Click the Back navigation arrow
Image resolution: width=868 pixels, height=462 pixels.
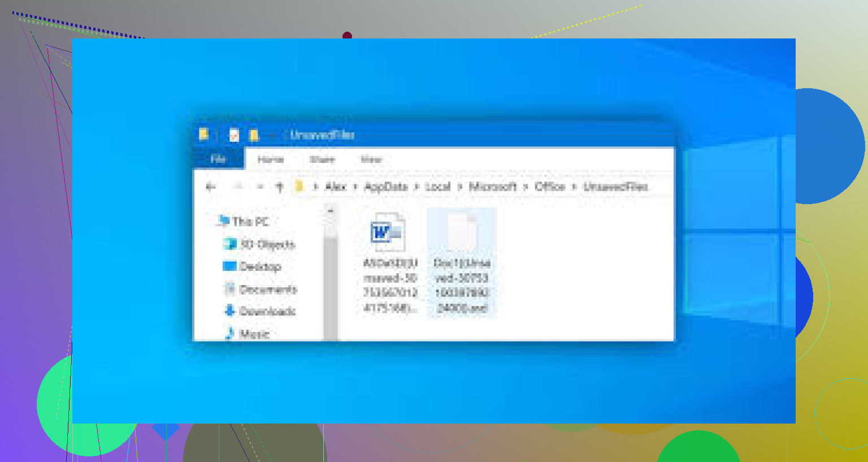tap(211, 187)
